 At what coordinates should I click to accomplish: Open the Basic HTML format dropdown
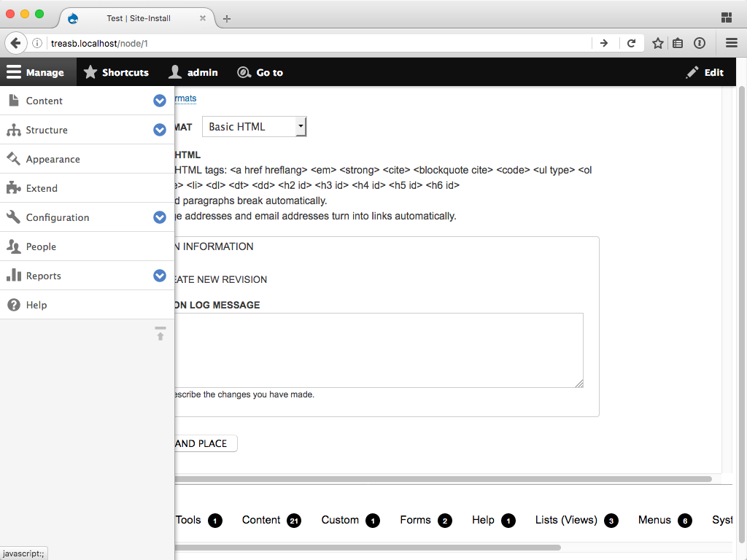tap(254, 126)
